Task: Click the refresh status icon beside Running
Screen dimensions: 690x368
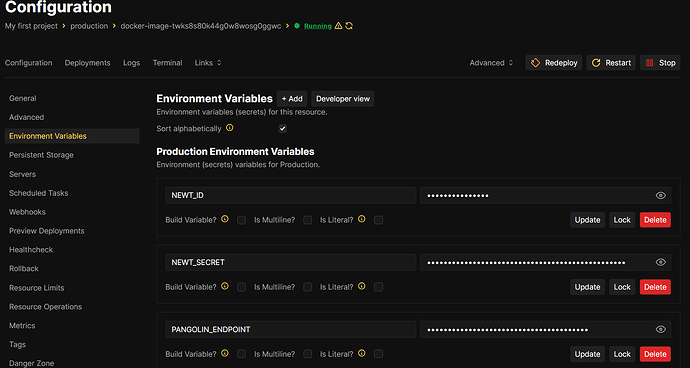Action: (x=349, y=26)
